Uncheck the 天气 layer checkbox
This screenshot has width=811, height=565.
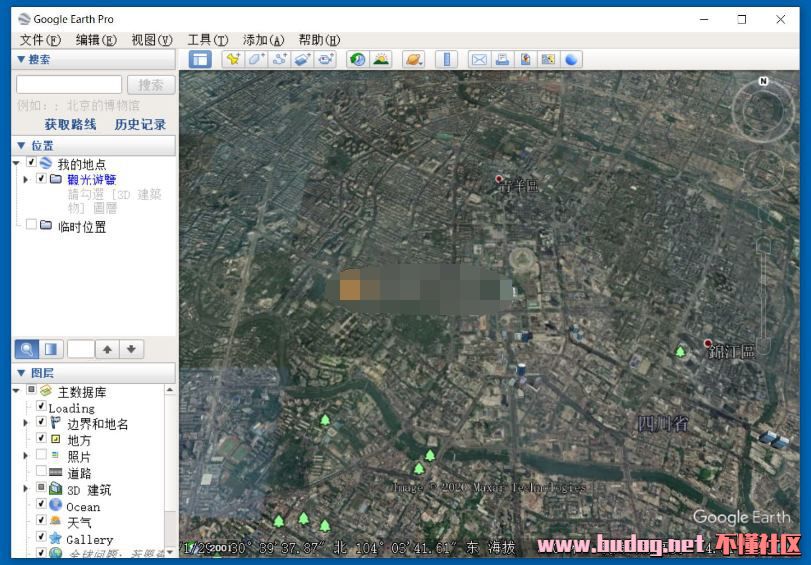pyautogui.click(x=41, y=520)
